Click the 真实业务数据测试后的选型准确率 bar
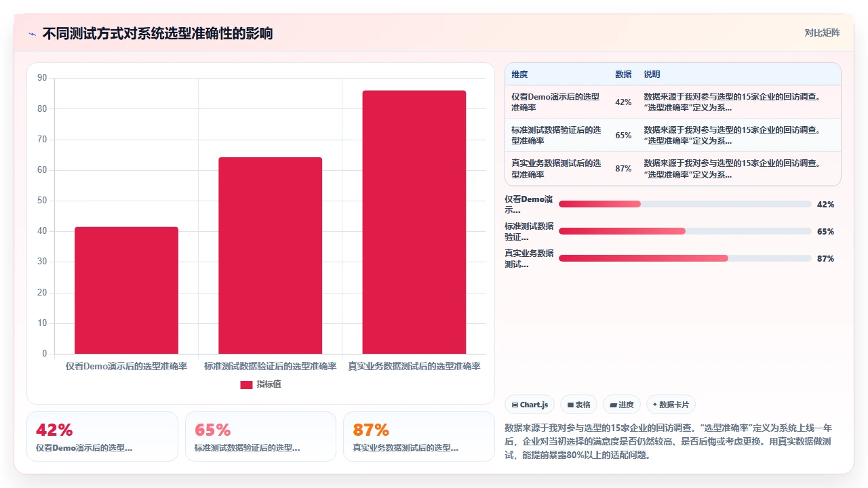The image size is (868, 488). (x=414, y=222)
